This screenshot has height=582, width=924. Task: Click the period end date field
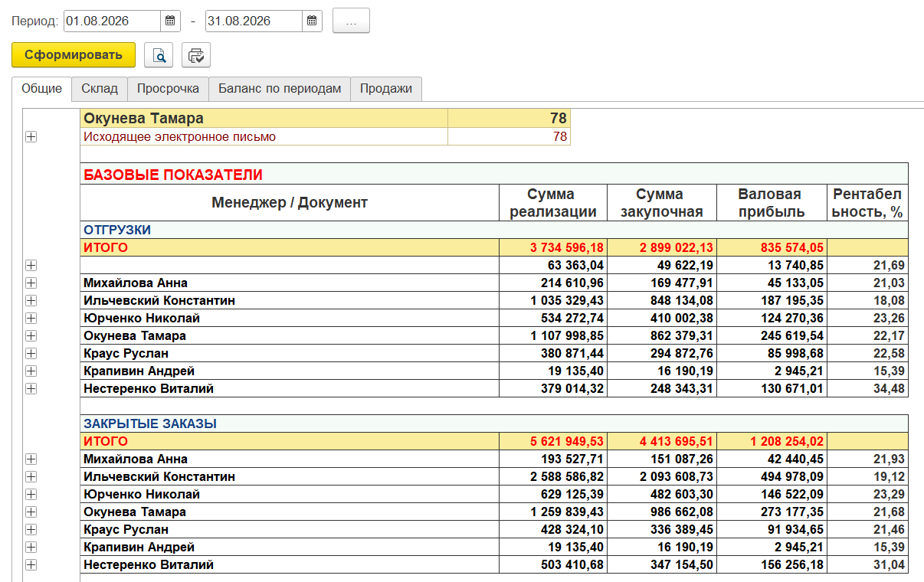pyautogui.click(x=254, y=21)
